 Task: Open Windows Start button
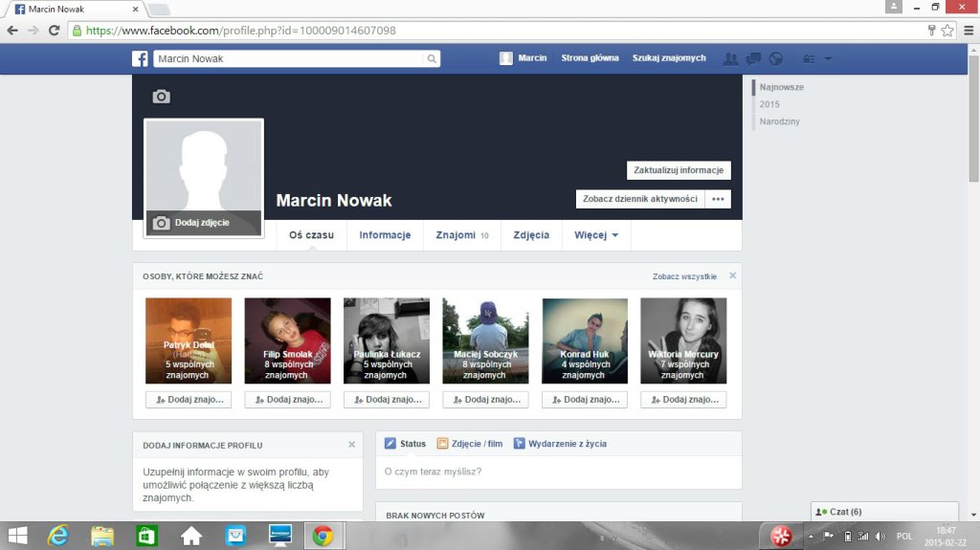pos(17,536)
